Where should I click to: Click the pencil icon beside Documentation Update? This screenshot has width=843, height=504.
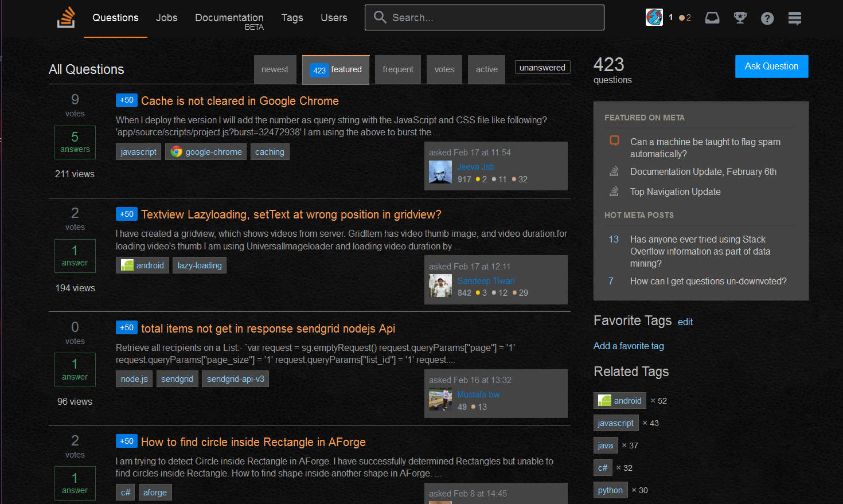coord(614,171)
